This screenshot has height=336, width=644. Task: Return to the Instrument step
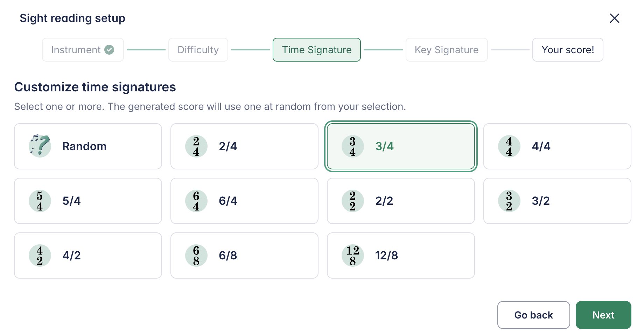(83, 50)
